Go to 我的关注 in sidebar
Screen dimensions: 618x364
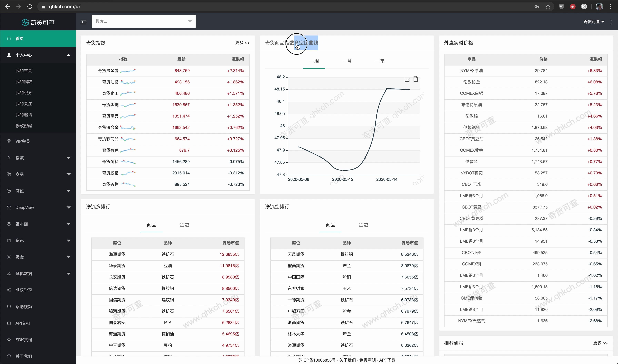[x=24, y=104]
